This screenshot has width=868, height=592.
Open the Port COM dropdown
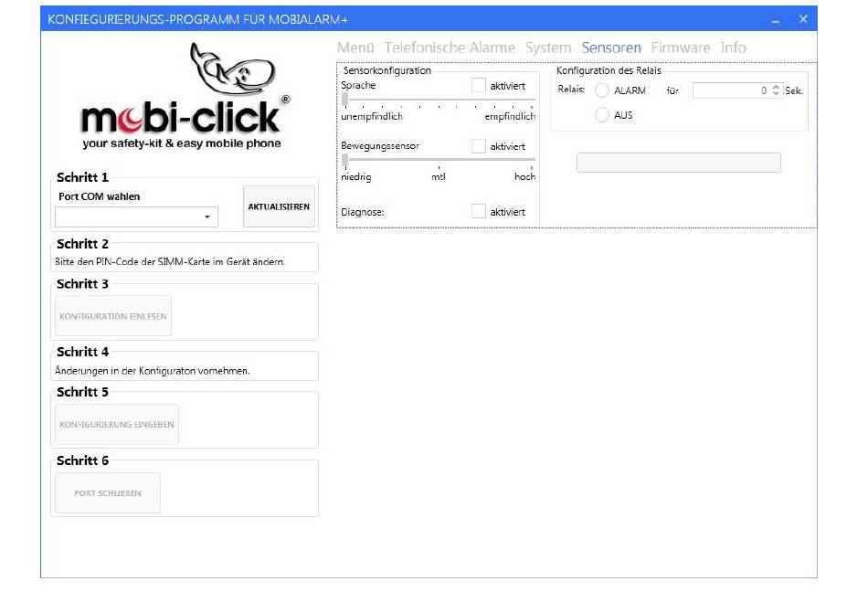(136, 217)
